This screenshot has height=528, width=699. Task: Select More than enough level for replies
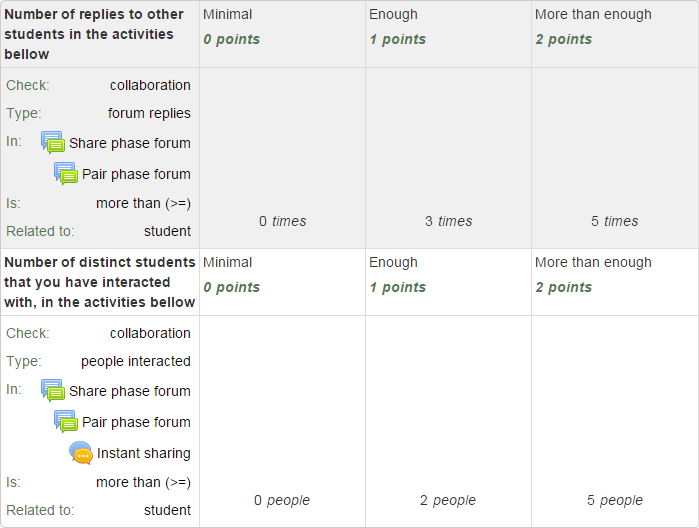pyautogui.click(x=615, y=34)
